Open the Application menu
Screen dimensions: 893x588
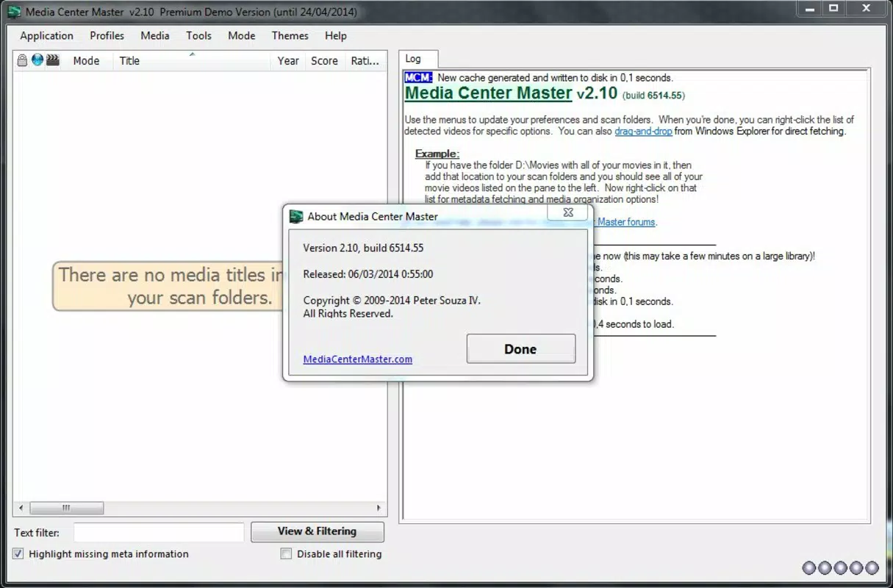[47, 35]
